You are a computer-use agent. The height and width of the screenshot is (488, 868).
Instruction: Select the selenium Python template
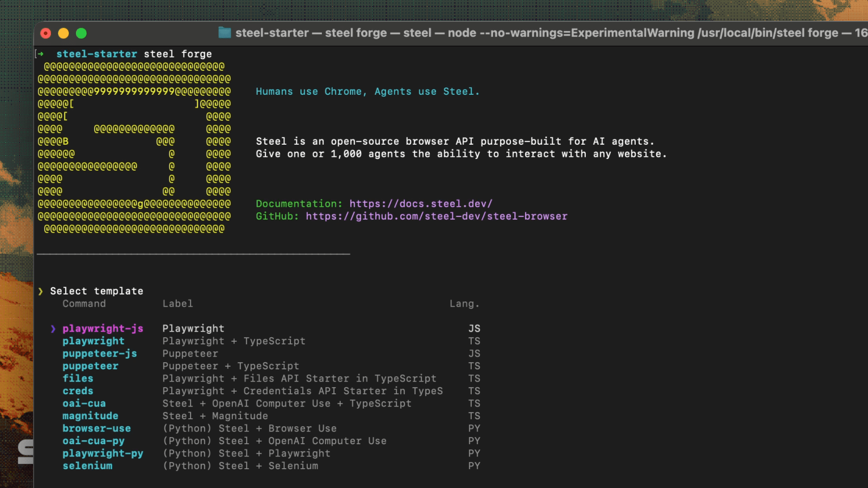pos(87,466)
